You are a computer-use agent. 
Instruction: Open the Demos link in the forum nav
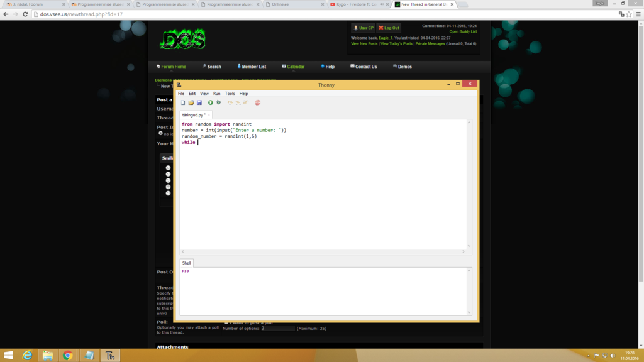[402, 67]
